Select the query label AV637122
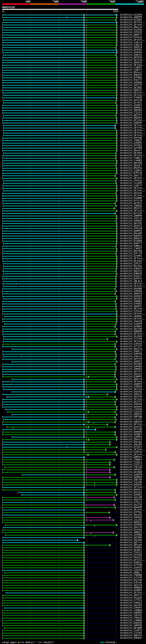Image resolution: width=146 pixels, height=644 pixels. coord(8,8)
